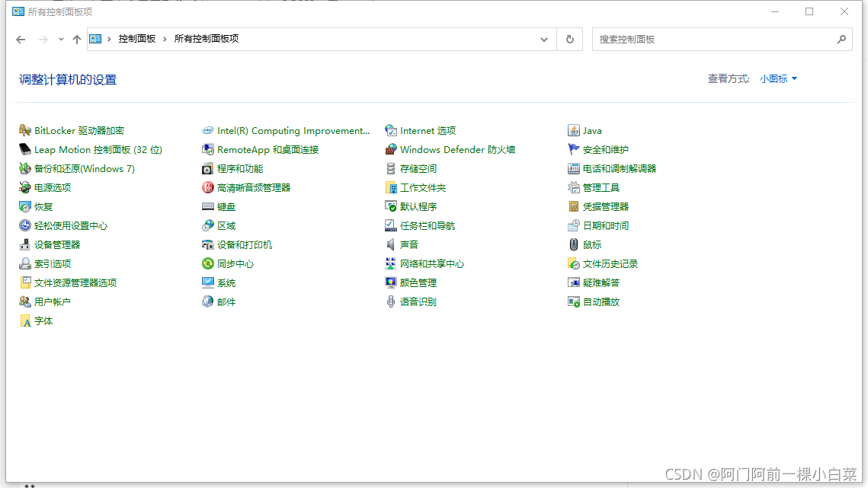Open 日期和时间 icon
868x488 pixels.
[x=574, y=226]
